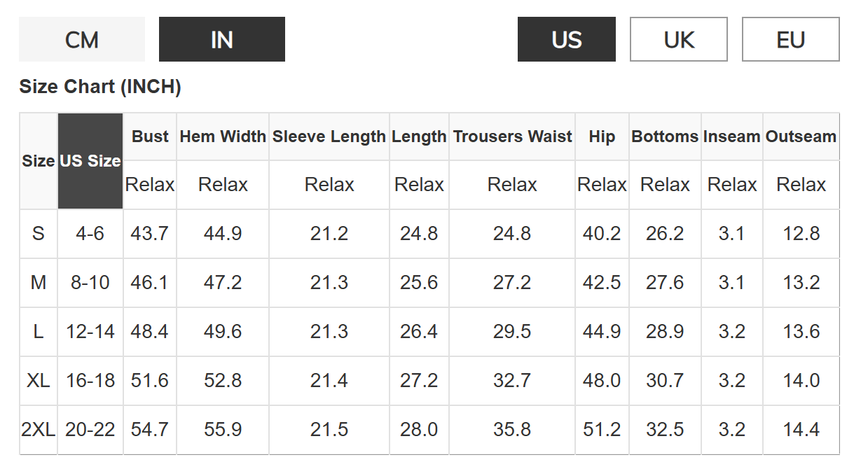Viewport: 868px width, 469px height.
Task: Click the Sleeve Length column header
Action: coord(329,136)
